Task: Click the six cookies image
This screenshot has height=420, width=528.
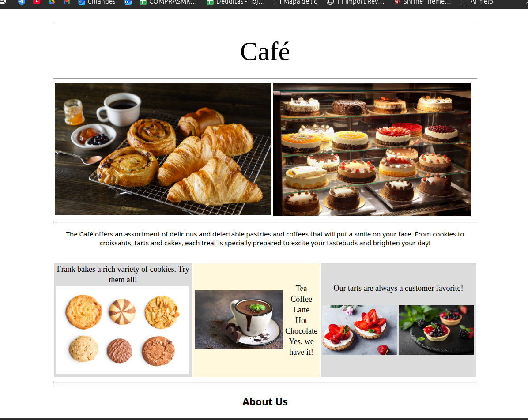Action: click(122, 330)
